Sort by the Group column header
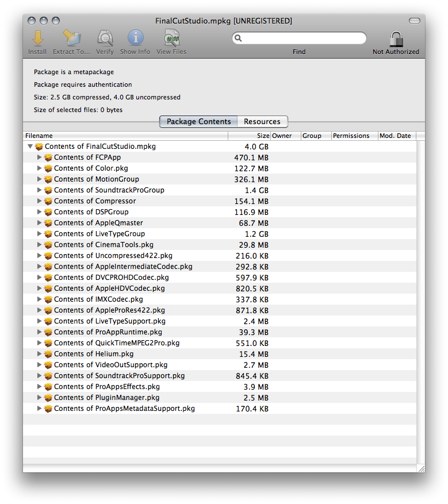The height and width of the screenshot is (504, 448). pos(316,136)
